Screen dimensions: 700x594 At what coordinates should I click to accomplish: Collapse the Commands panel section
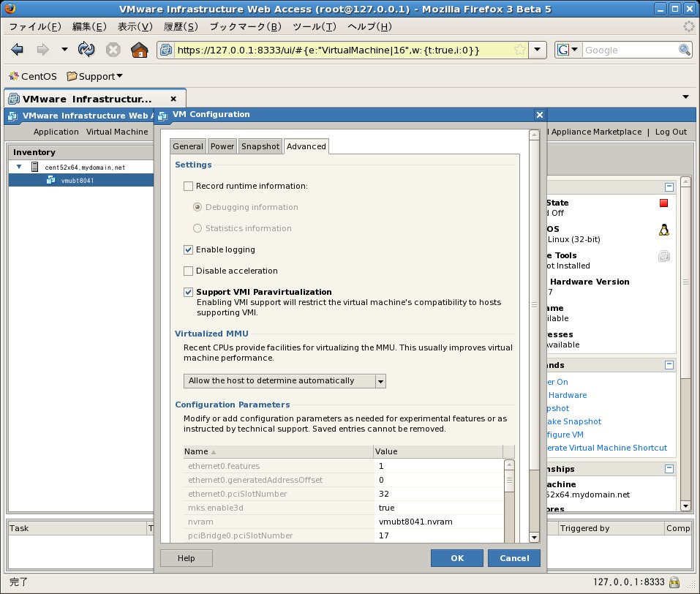click(669, 365)
